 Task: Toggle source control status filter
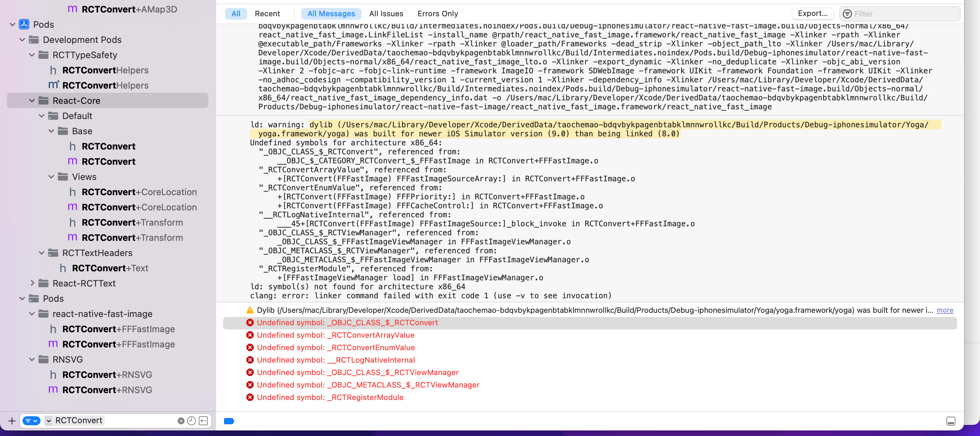click(x=204, y=421)
